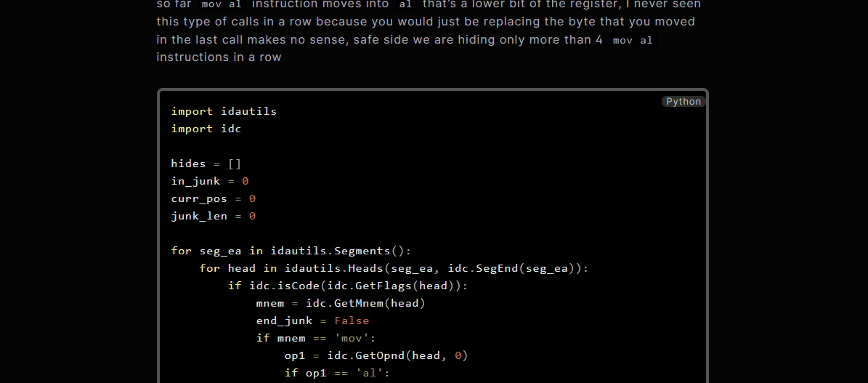Click the 'junk_len = 0' line

tap(213, 216)
